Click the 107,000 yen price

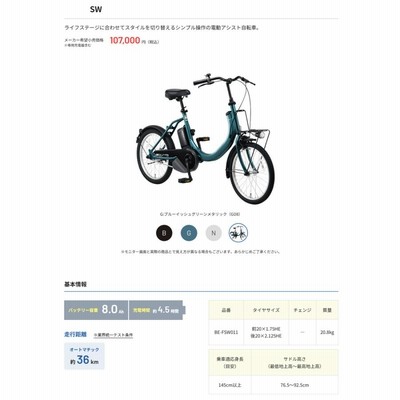[x=125, y=41]
